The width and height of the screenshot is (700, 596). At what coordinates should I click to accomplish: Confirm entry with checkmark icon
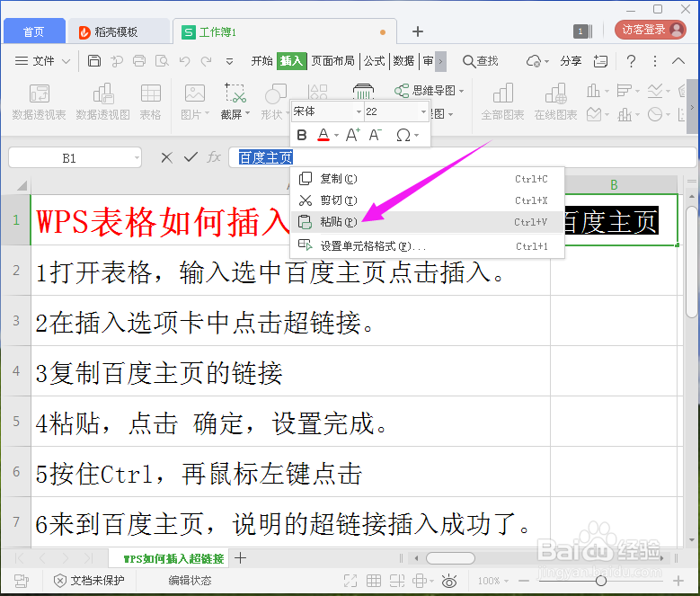pos(191,157)
